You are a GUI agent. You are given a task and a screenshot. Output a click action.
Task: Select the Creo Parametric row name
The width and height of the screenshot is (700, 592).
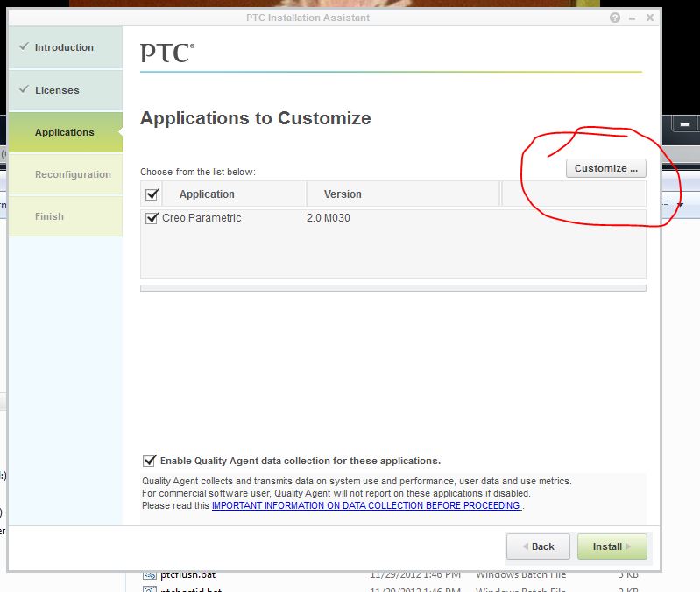202,218
